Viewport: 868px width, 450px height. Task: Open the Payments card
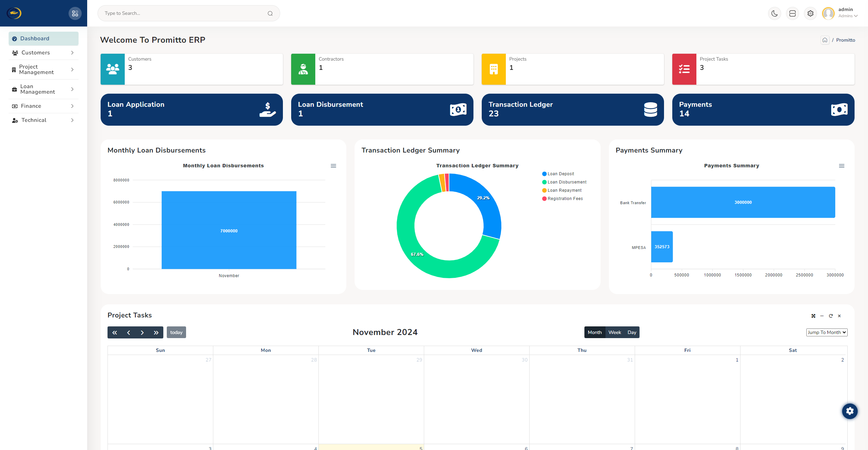click(x=763, y=109)
